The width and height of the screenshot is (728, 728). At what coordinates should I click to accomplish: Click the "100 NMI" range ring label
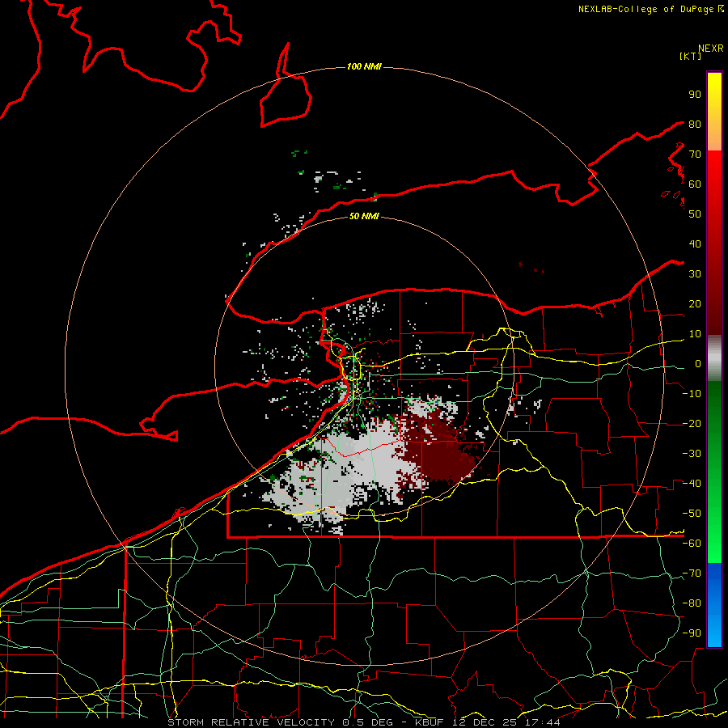click(x=364, y=67)
